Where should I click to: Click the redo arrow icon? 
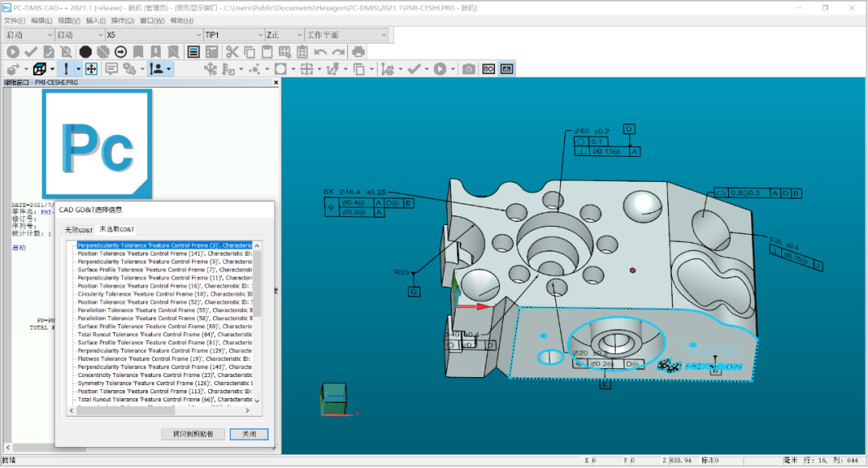(x=338, y=52)
